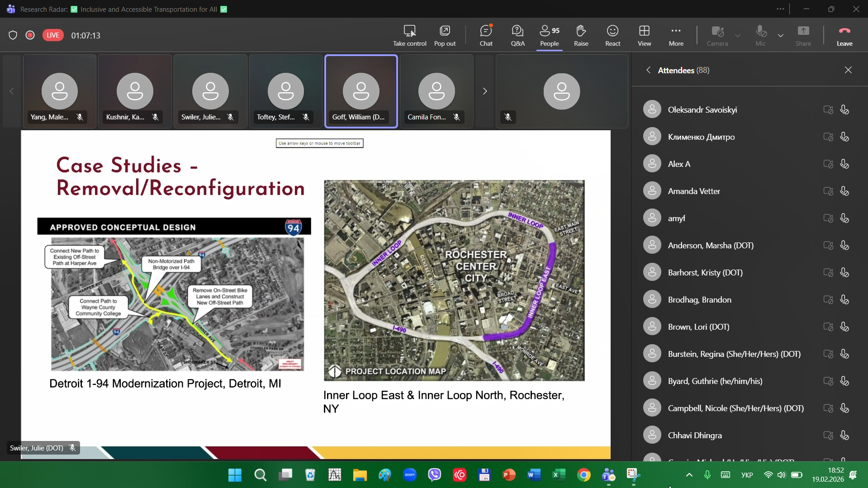The image size is (868, 488).
Task: Leave the meeting
Action: click(x=844, y=35)
